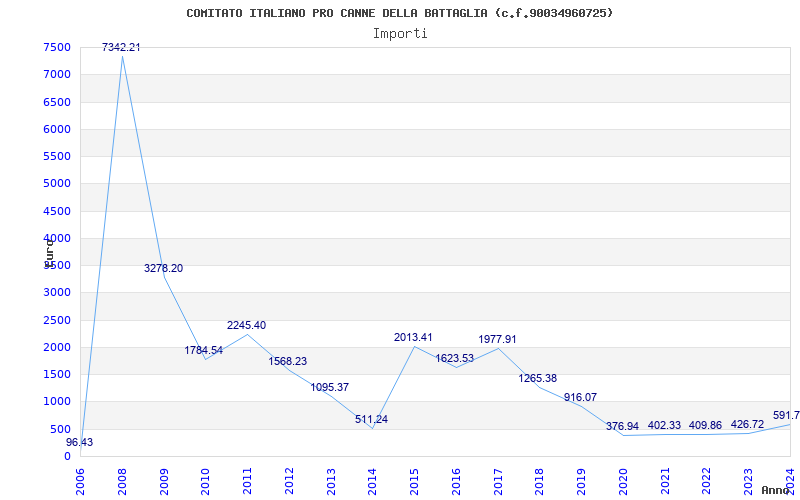Select the 2500 y-axis tick label
Viewport: 800px width, 500px height.
[x=57, y=320]
